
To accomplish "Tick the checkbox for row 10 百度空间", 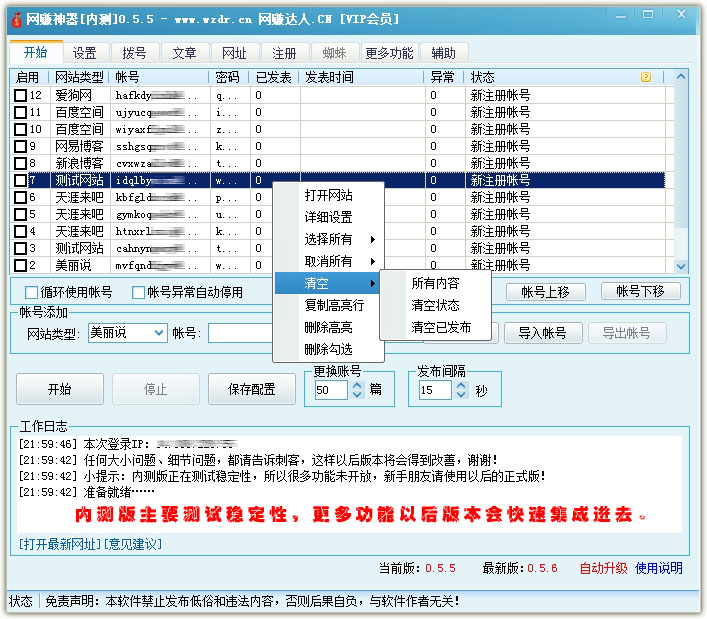I will (20, 129).
